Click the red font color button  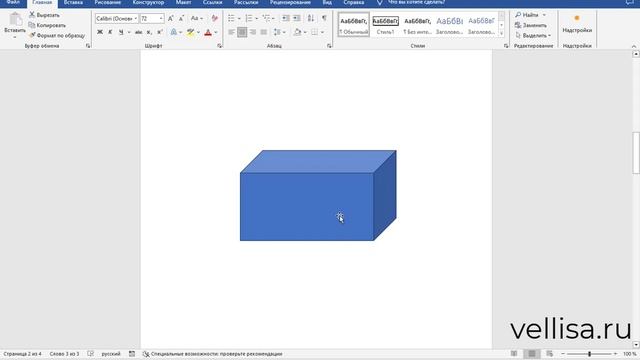click(x=208, y=32)
